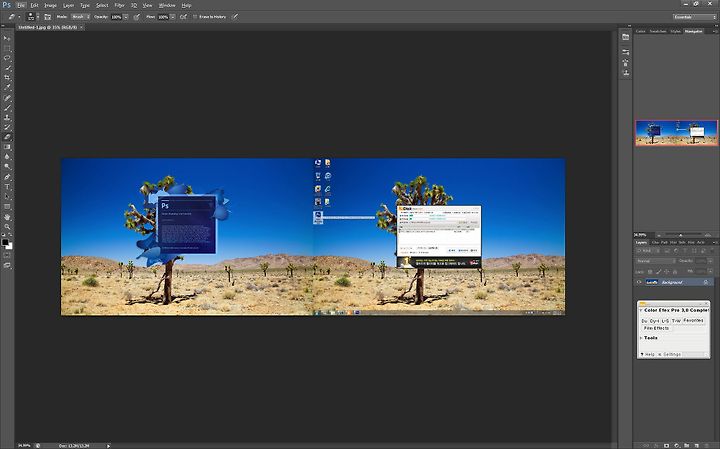Select the Brush tool
This screenshot has height=449, width=720.
pos(7,108)
